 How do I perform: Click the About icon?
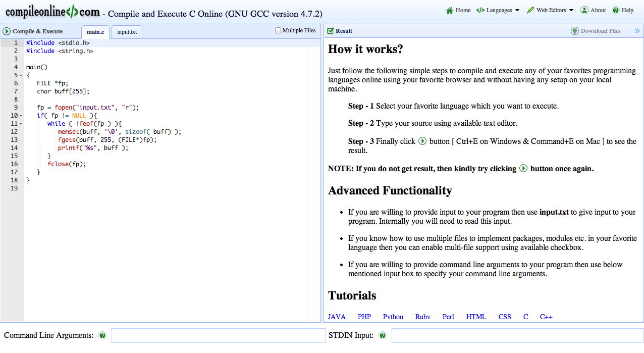pos(583,10)
